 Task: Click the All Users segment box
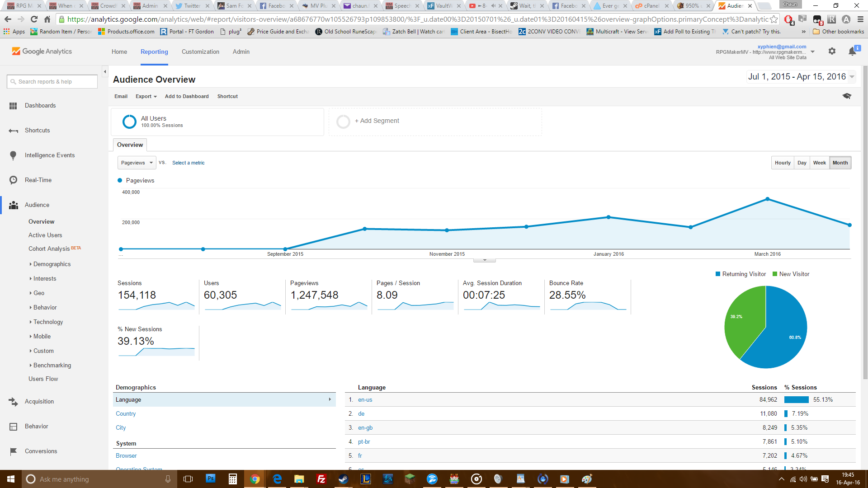[217, 122]
